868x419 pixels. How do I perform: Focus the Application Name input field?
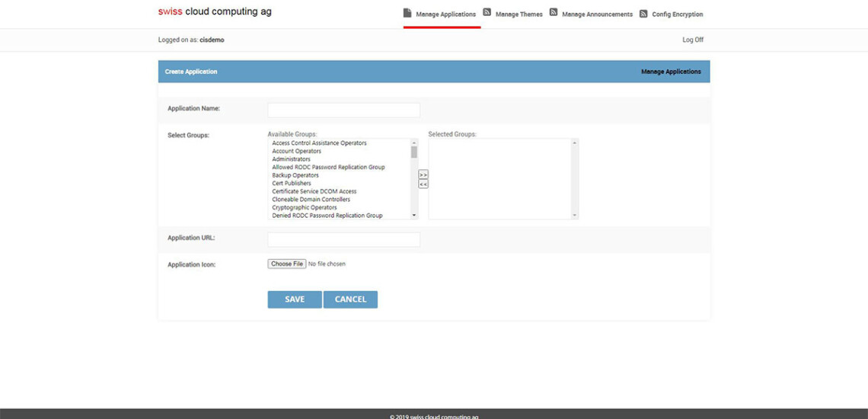click(343, 110)
